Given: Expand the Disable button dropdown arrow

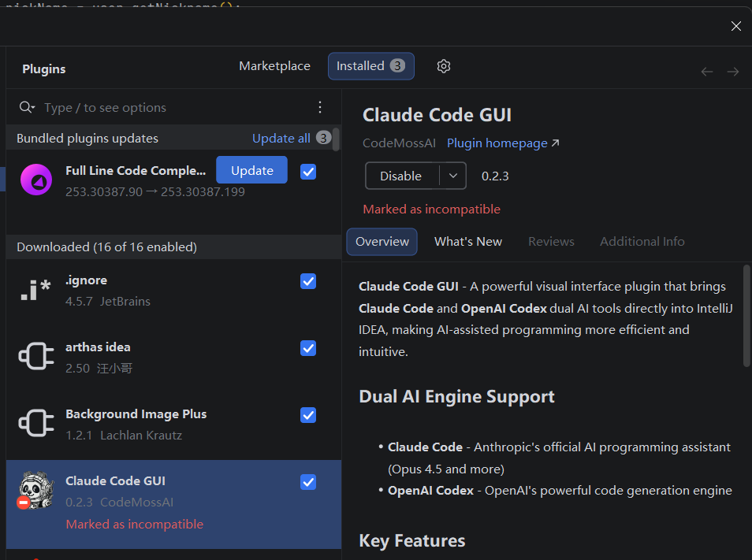Looking at the screenshot, I should (x=452, y=176).
